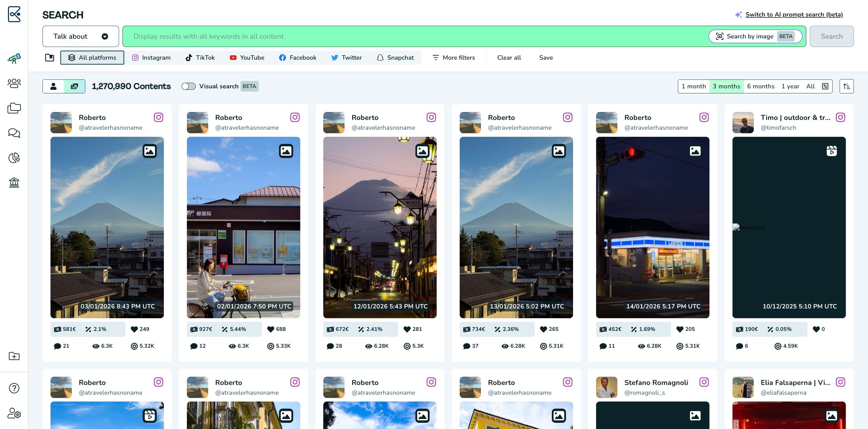Viewport: 868px width, 429px height.
Task: Select the 1 year range
Action: point(790,86)
